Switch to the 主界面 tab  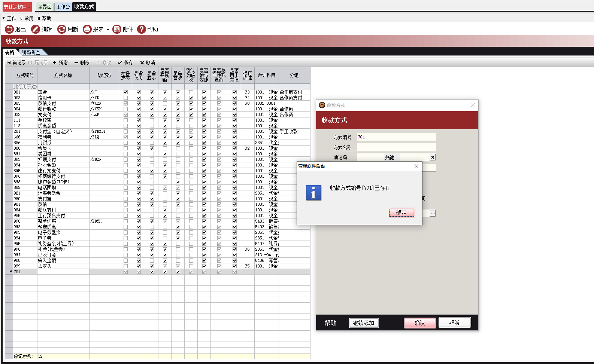[x=45, y=7]
